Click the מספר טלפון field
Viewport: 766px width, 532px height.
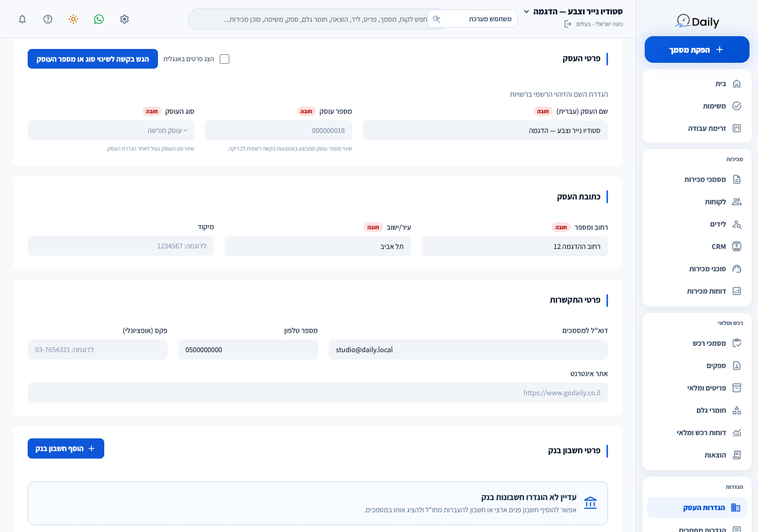tap(248, 350)
